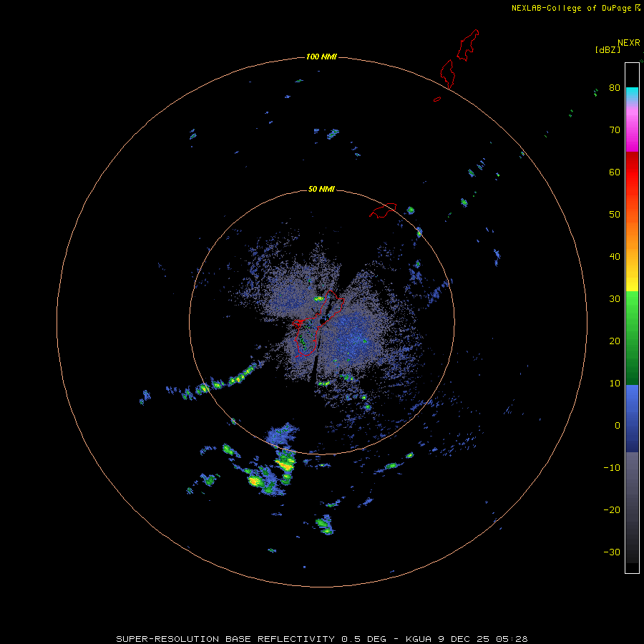Click the positive 10 value on the dBZ scale
This screenshot has width=644, height=644.
pos(615,384)
